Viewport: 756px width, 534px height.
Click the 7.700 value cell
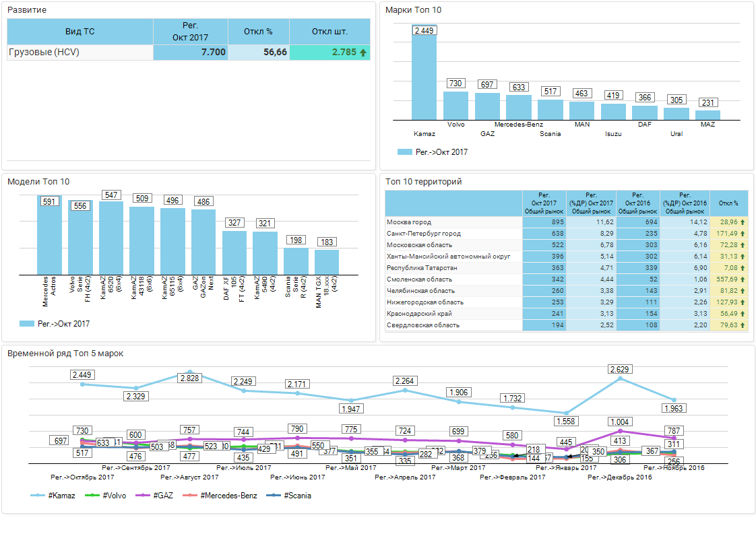click(191, 53)
